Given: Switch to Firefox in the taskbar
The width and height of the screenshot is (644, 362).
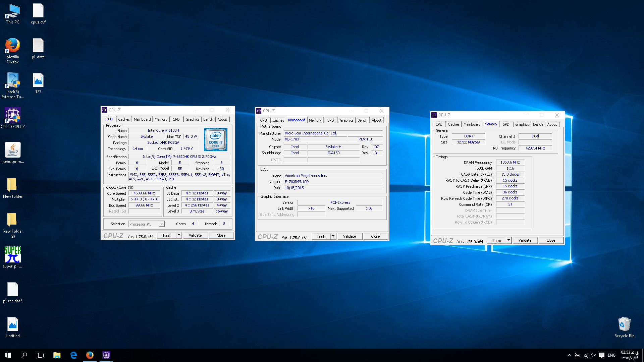Looking at the screenshot, I should pyautogui.click(x=90, y=355).
